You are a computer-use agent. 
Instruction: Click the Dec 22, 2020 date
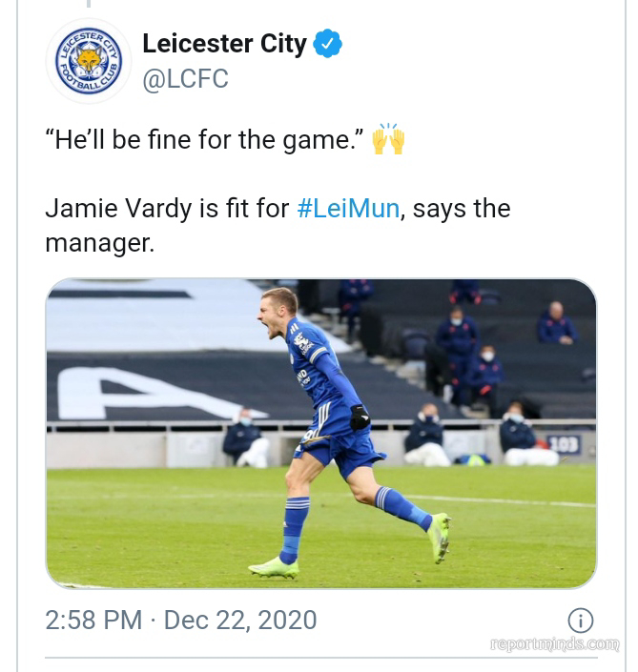[x=240, y=621]
